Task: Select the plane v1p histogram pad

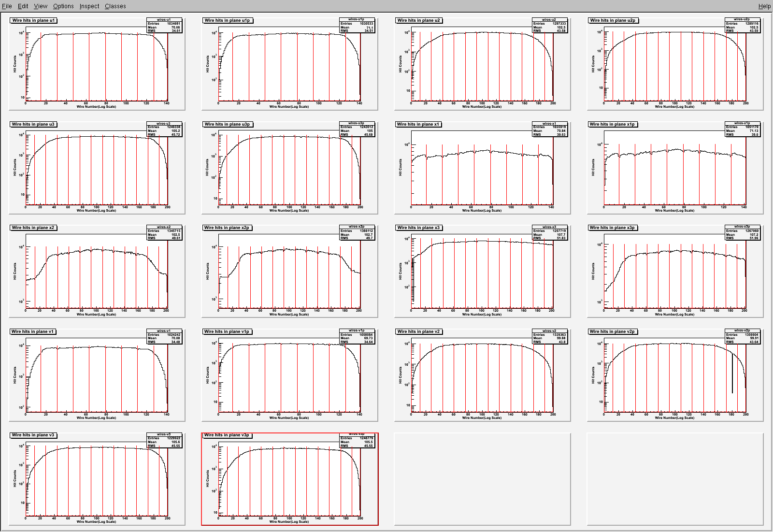Action: tap(290, 375)
